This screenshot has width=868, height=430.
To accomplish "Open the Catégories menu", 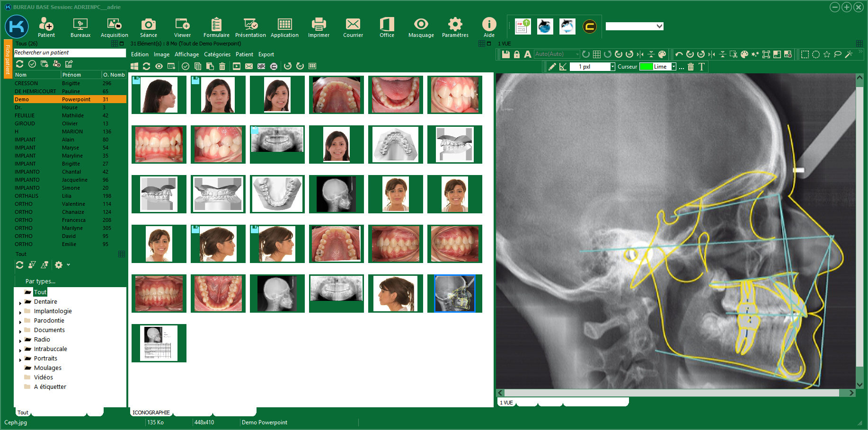I will (x=217, y=54).
